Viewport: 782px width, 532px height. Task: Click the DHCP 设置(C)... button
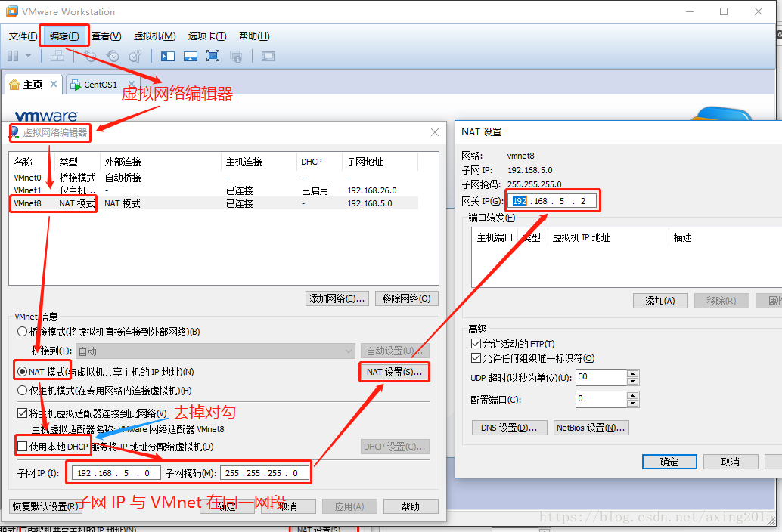pyautogui.click(x=395, y=447)
